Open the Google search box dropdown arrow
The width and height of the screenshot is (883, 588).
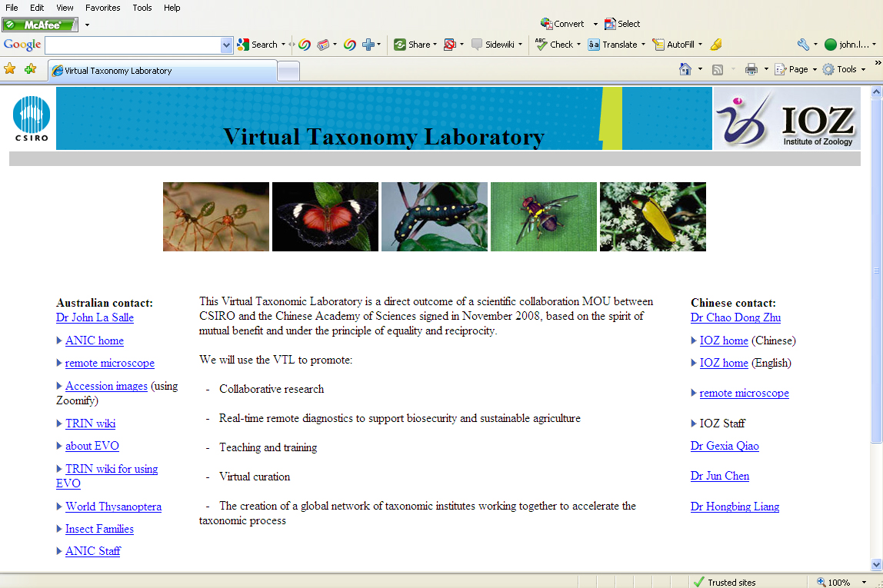226,45
